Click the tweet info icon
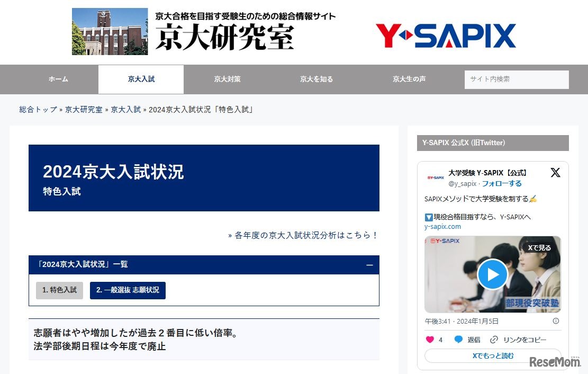Screen dimensions: 588x374 (x=556, y=321)
